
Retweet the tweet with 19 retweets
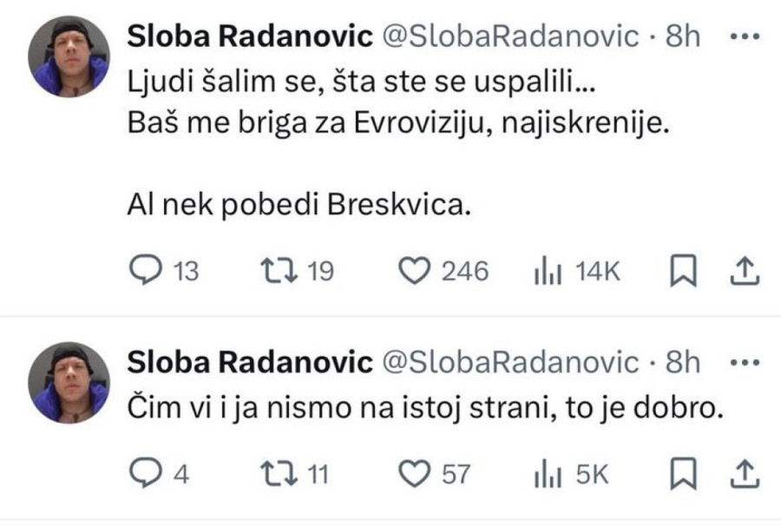(275, 273)
